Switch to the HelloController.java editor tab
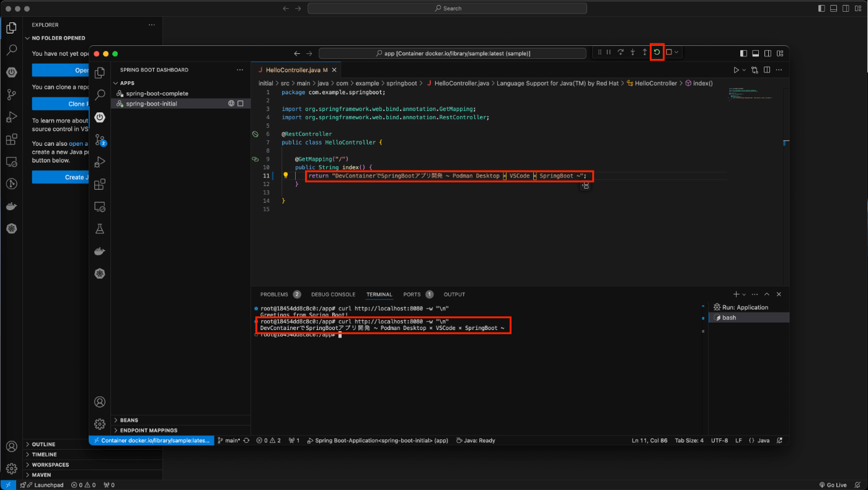Viewport: 868px width, 490px height. point(296,70)
